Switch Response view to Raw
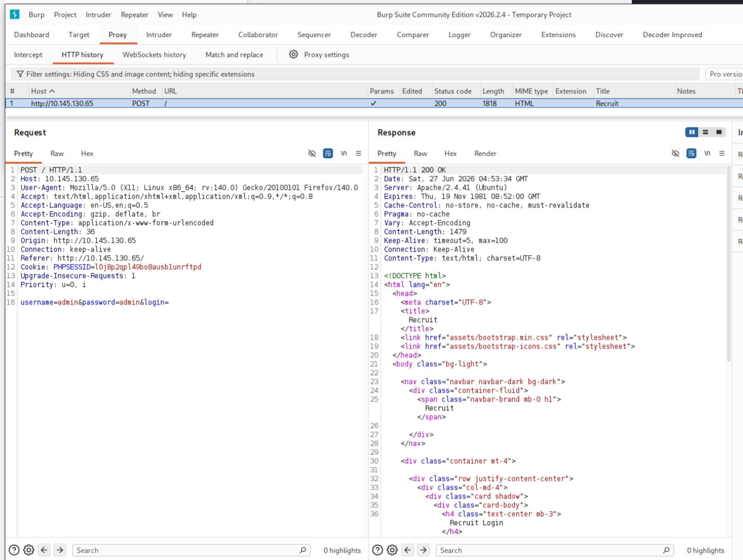 [420, 154]
